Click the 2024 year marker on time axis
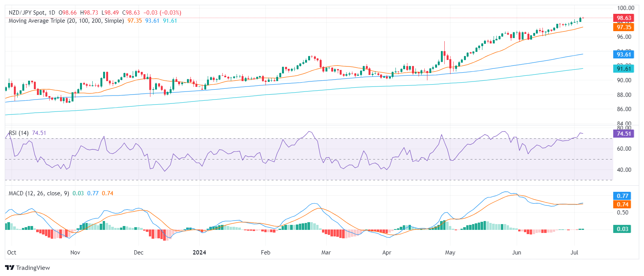The image size is (644, 276). pyautogui.click(x=199, y=253)
